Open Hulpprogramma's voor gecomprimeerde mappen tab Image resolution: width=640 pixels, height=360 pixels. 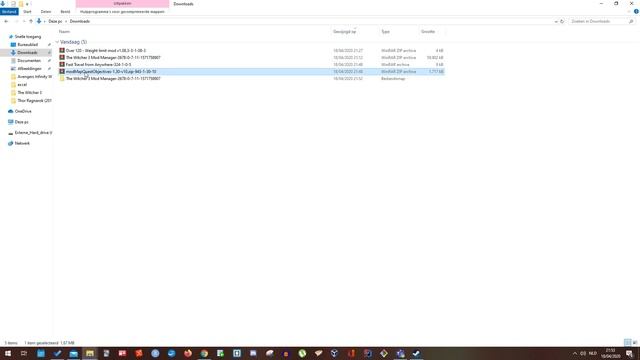tap(122, 12)
